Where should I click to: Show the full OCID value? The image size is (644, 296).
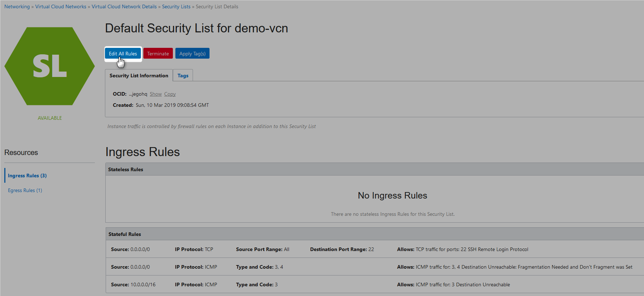156,94
